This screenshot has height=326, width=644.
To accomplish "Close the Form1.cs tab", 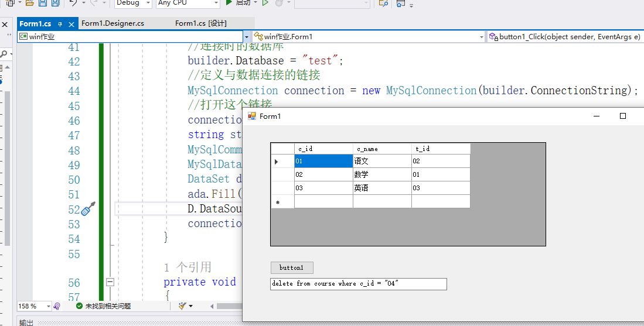I will pyautogui.click(x=71, y=24).
